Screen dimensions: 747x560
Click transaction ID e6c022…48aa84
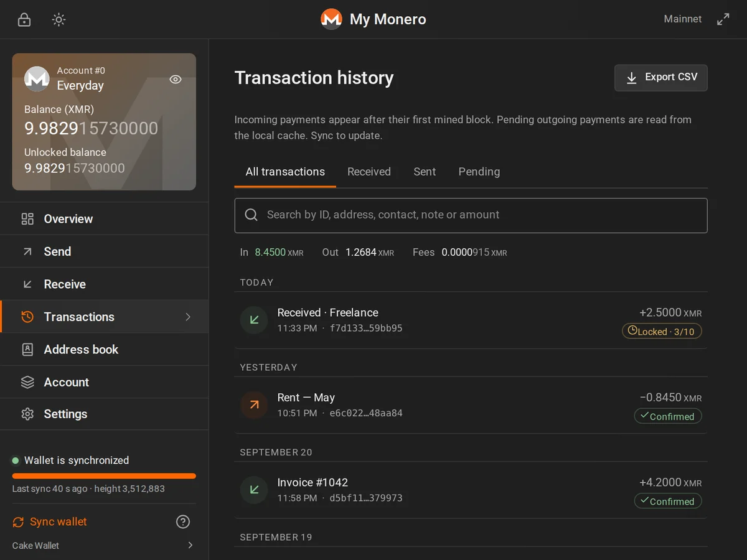366,413
